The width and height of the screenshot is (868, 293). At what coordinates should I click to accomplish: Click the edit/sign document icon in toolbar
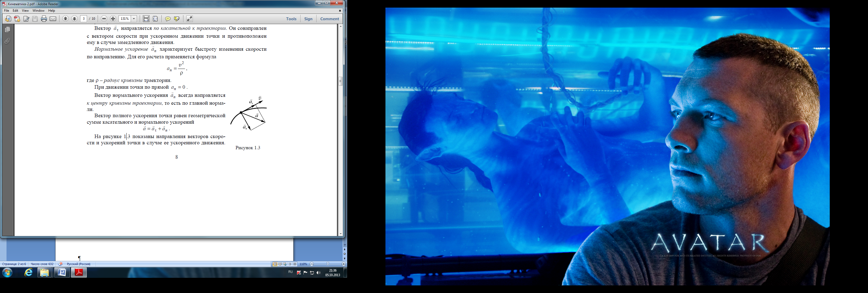[x=26, y=19]
